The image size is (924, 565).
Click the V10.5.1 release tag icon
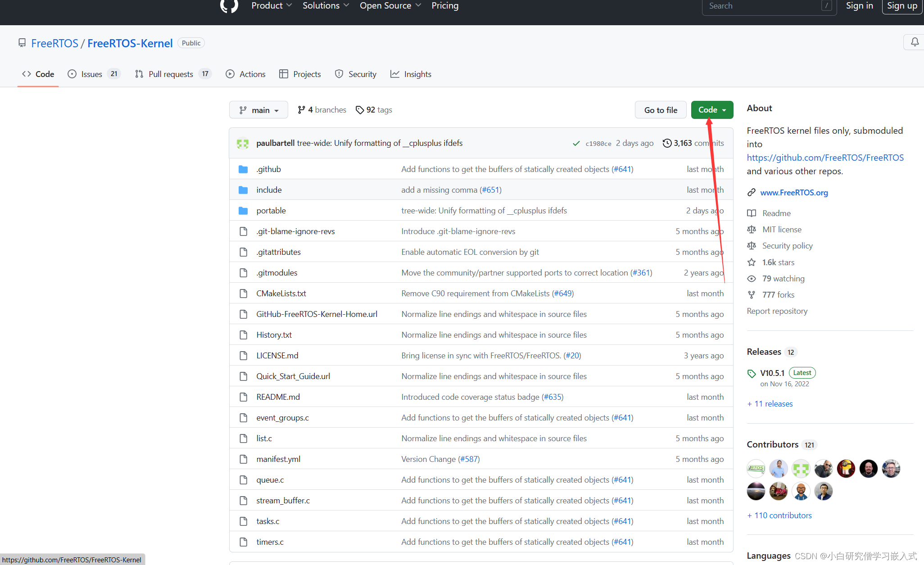click(752, 373)
